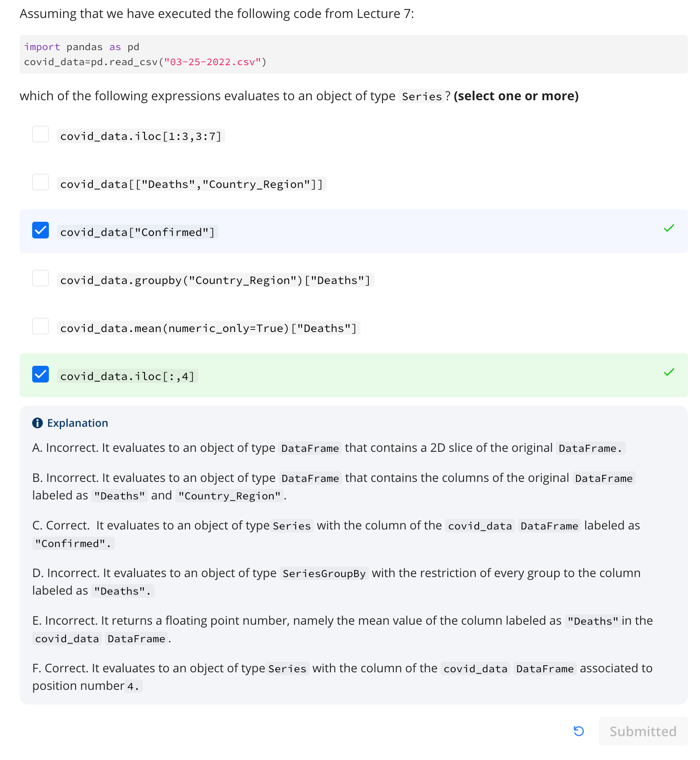Click the inline Series code tag in question
The image size is (700, 760).
click(422, 96)
